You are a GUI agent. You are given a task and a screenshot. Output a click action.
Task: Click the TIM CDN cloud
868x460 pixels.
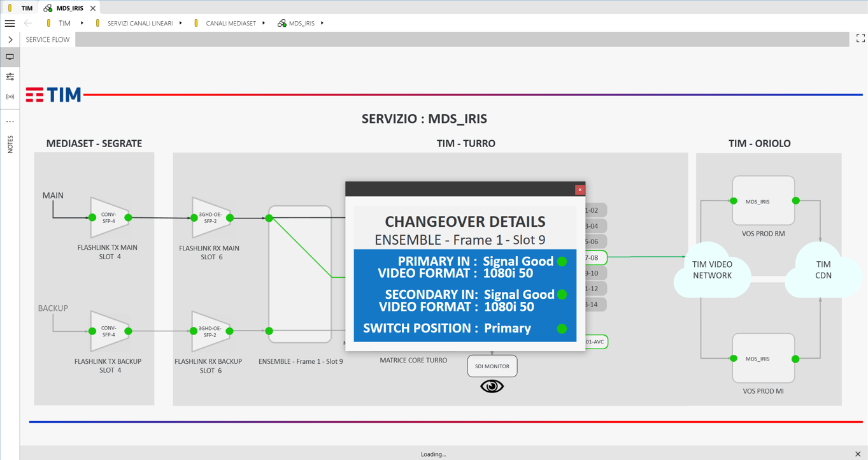pyautogui.click(x=823, y=270)
